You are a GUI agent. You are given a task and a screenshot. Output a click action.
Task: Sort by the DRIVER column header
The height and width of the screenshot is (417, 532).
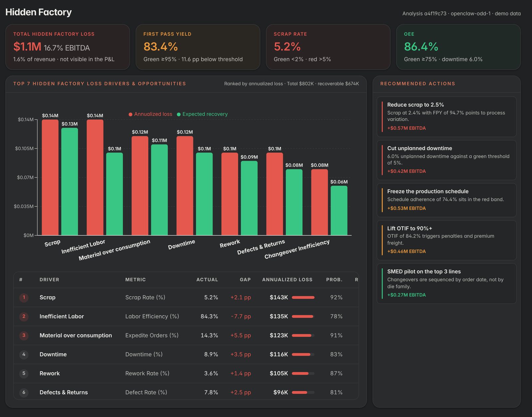[49, 279]
